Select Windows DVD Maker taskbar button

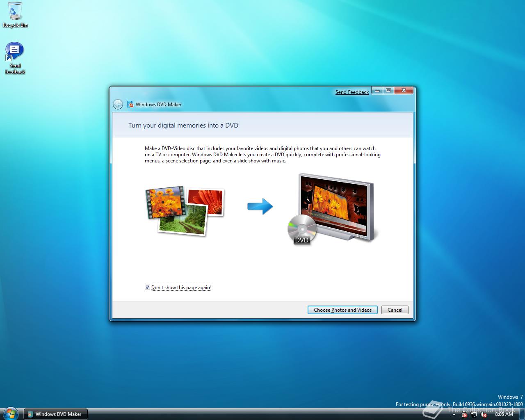(x=55, y=414)
